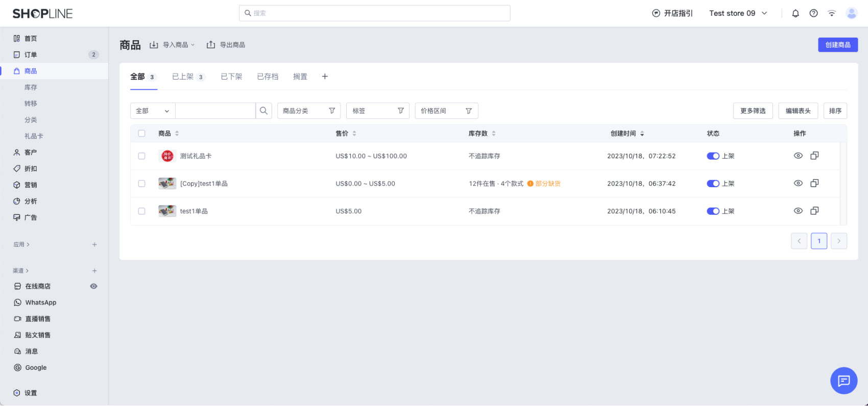Viewport: 868px width, 406px height.
Task: Toggle 上架 status switch for 测试礼品卡
Action: (x=713, y=156)
